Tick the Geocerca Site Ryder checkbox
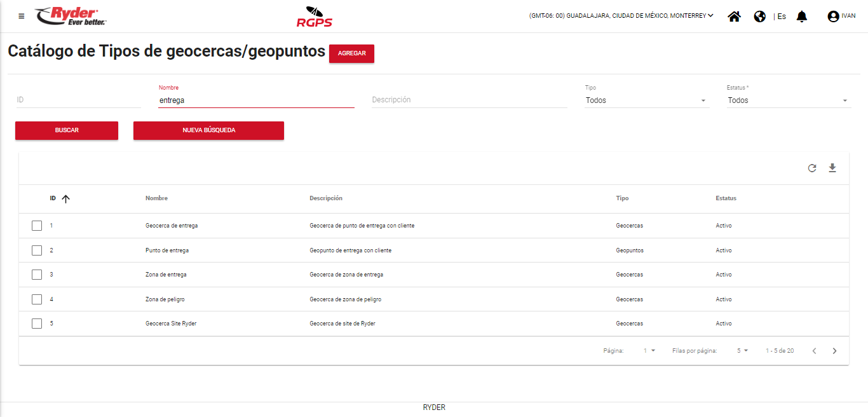The image size is (868, 417). 37,324
